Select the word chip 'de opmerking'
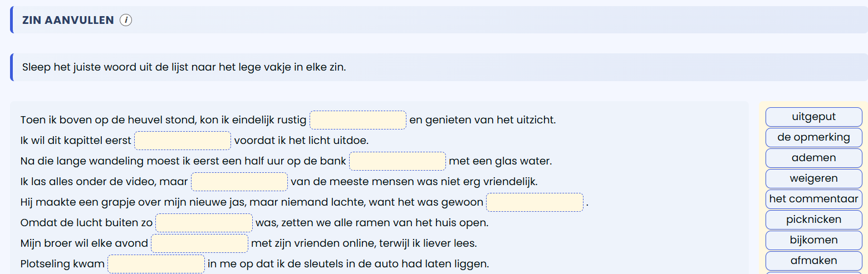This screenshot has height=274, width=868. pos(813,137)
